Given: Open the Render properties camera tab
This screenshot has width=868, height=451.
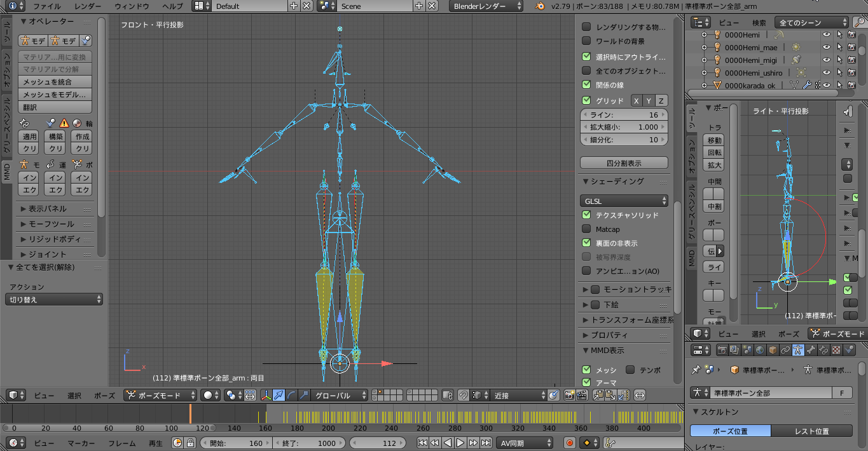Looking at the screenshot, I should (722, 350).
